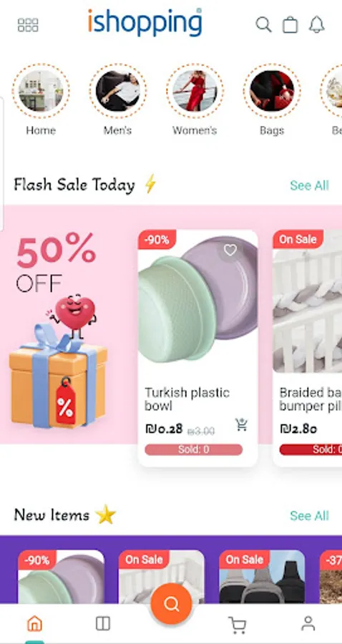Image resolution: width=342 pixels, height=644 pixels.
Task: Open the grid menu icon at top left
Action: click(28, 25)
